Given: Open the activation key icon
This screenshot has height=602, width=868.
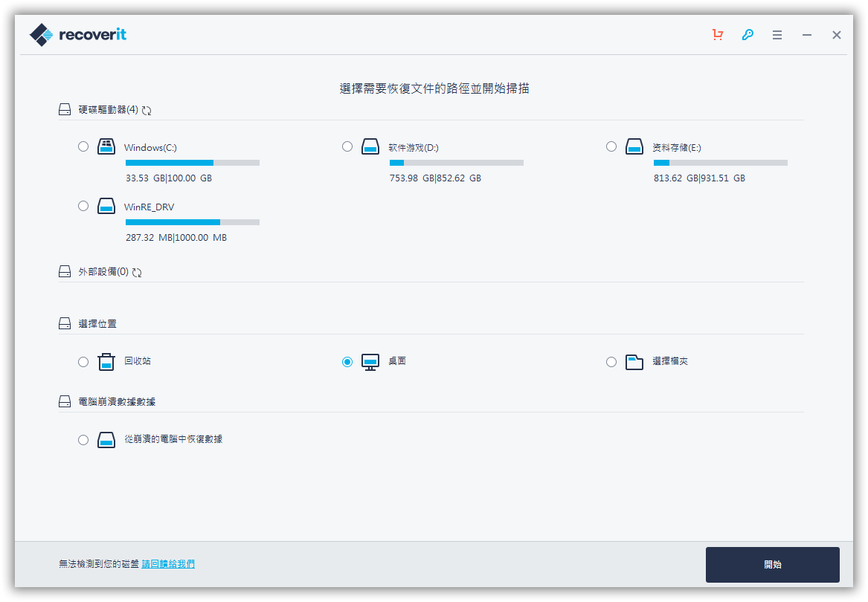Looking at the screenshot, I should coord(748,34).
